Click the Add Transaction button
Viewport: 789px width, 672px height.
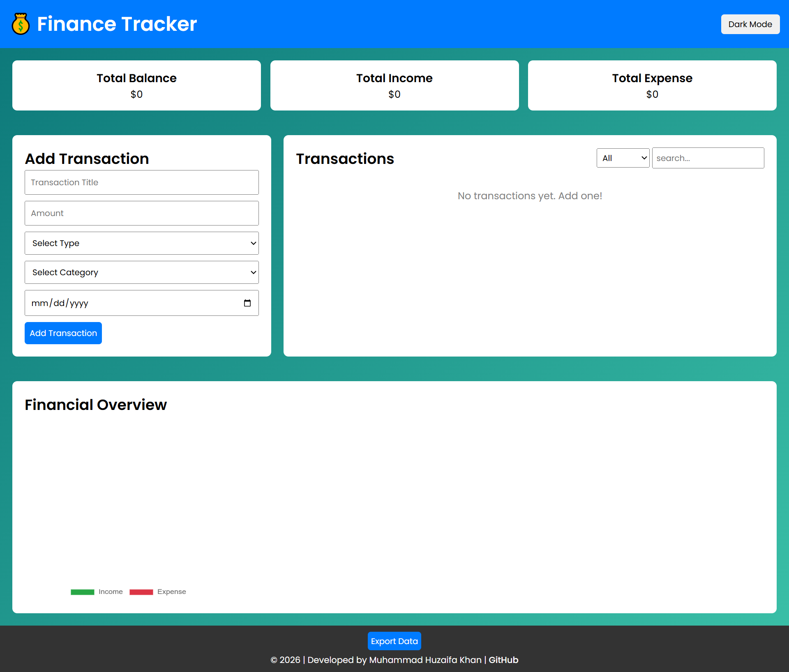pos(63,333)
